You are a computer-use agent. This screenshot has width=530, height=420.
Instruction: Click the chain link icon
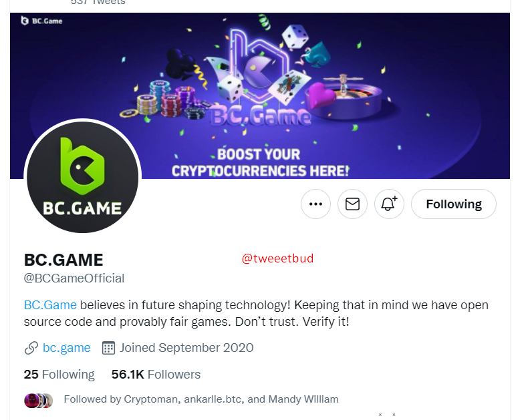[31, 348]
